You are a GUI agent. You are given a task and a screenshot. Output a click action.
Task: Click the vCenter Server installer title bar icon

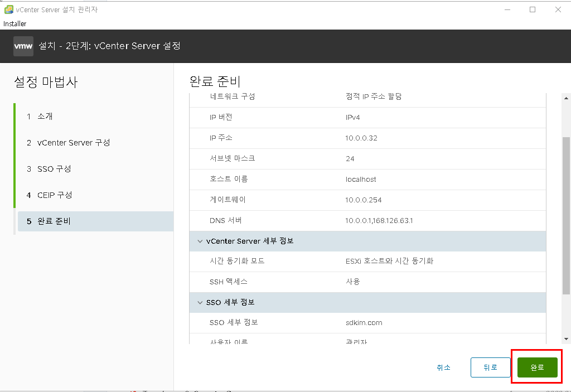click(9, 9)
